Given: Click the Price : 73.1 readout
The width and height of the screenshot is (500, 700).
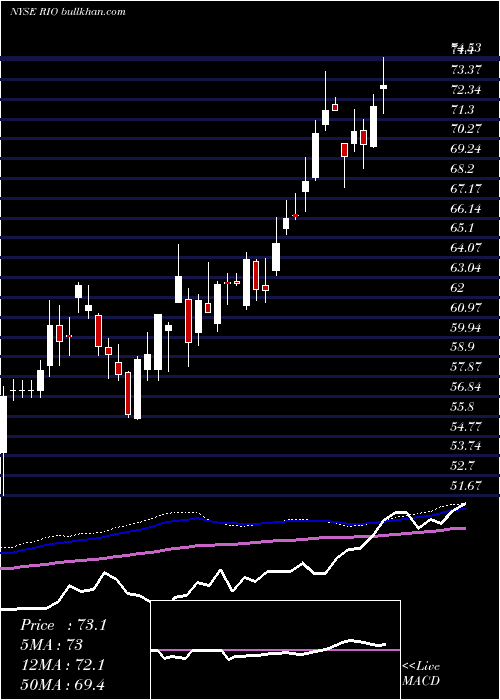Looking at the screenshot, I should [63, 625].
